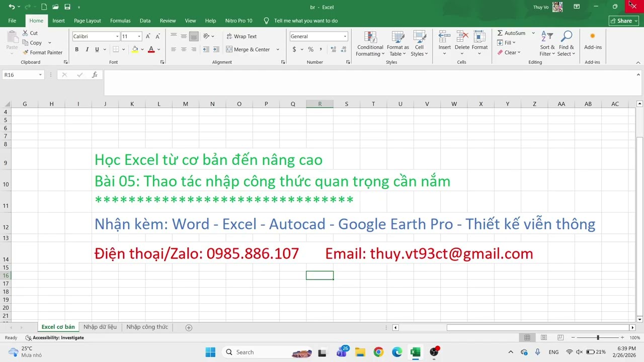Expand the Font group dialog launcher
The image size is (644, 362).
click(162, 62)
